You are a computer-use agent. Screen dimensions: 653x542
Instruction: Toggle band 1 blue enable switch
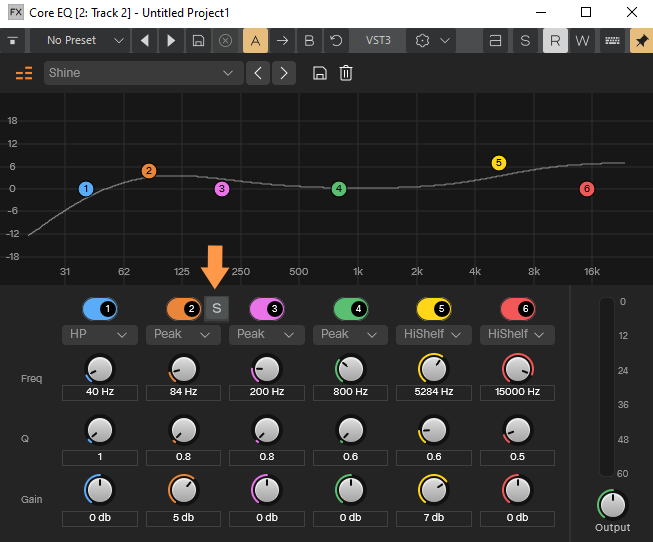point(100,309)
